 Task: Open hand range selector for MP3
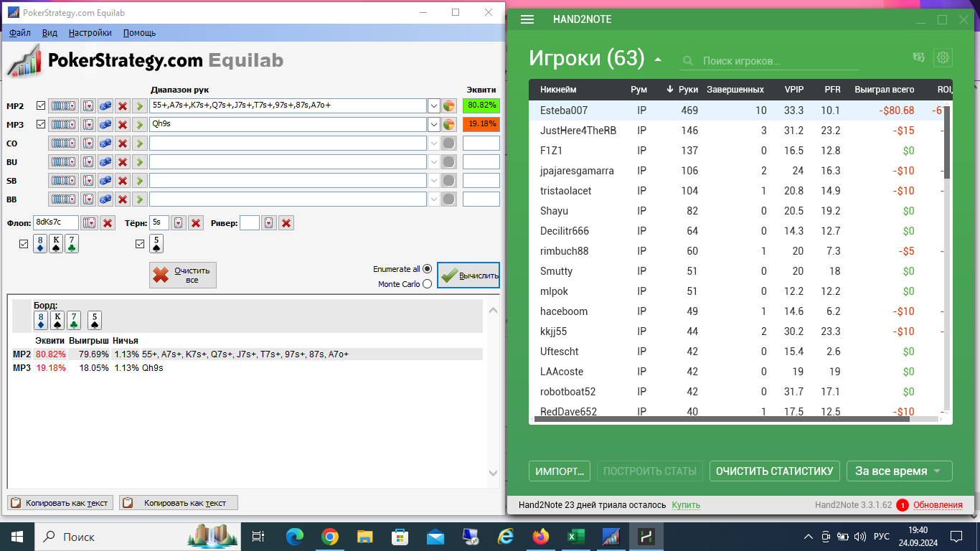pos(63,124)
